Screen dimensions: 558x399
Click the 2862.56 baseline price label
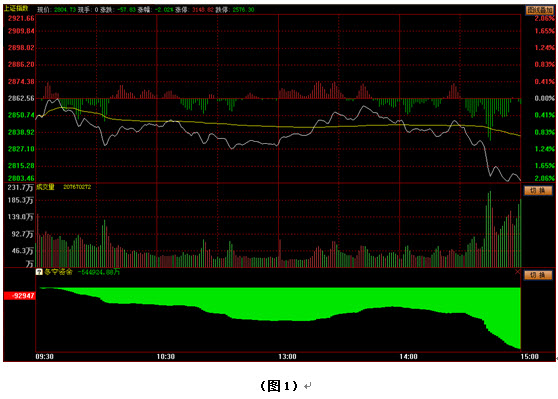pos(21,98)
